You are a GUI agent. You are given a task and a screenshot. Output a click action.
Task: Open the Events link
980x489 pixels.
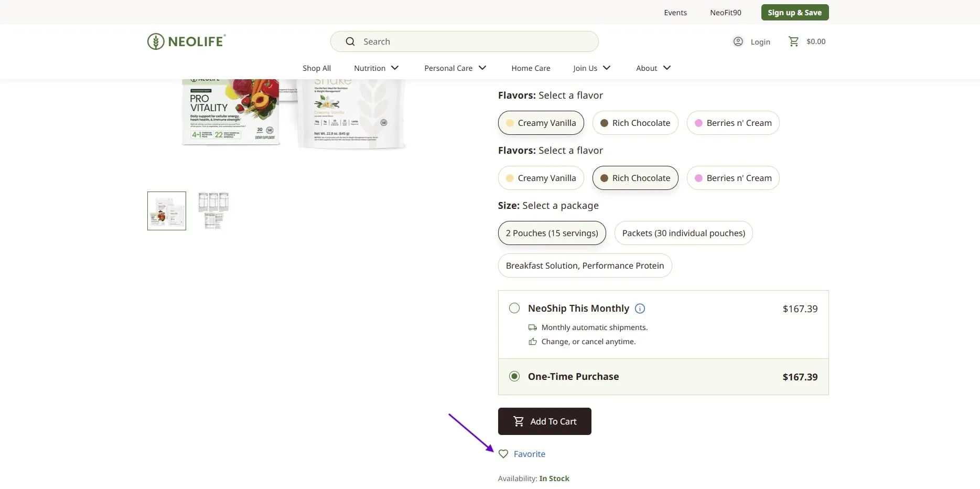click(675, 13)
